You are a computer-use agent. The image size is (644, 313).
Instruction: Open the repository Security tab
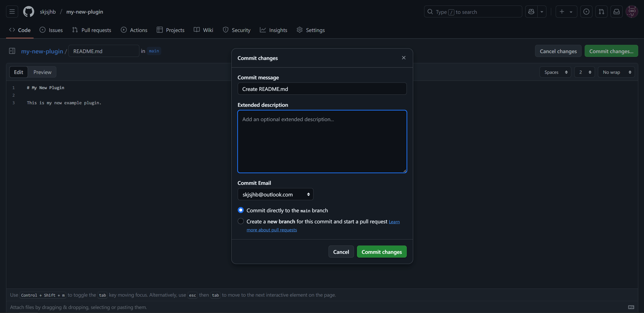pos(236,30)
